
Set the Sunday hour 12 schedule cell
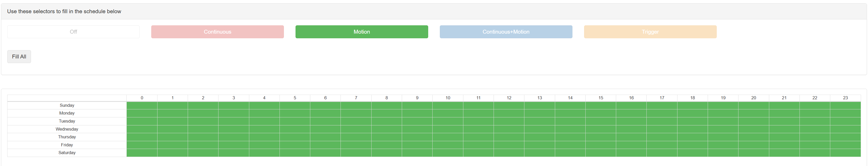point(509,105)
